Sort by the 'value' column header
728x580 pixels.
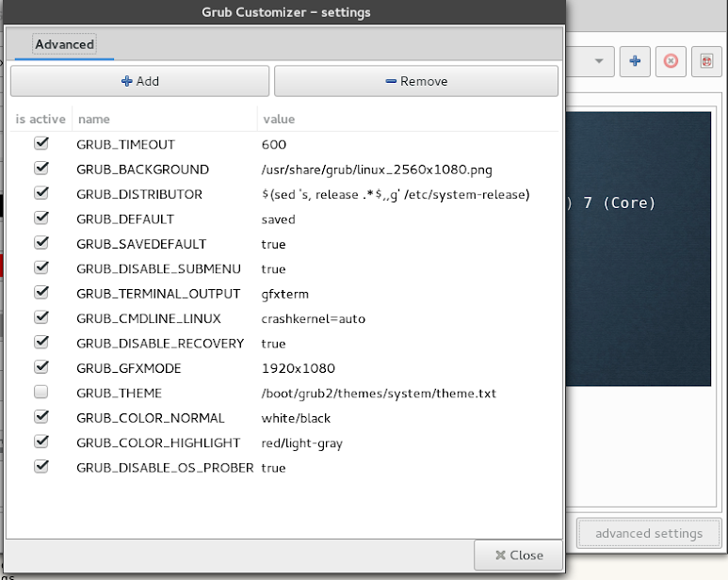click(x=408, y=120)
